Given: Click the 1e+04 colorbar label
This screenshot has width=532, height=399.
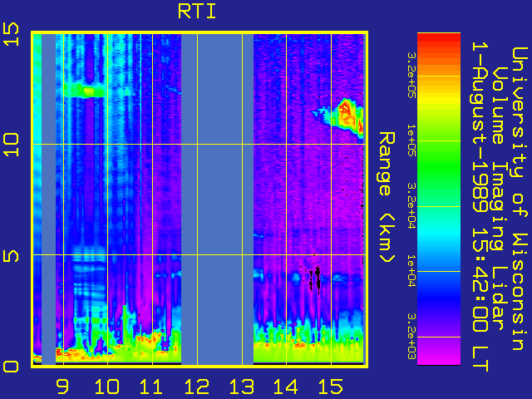Looking at the screenshot, I should [x=411, y=271].
